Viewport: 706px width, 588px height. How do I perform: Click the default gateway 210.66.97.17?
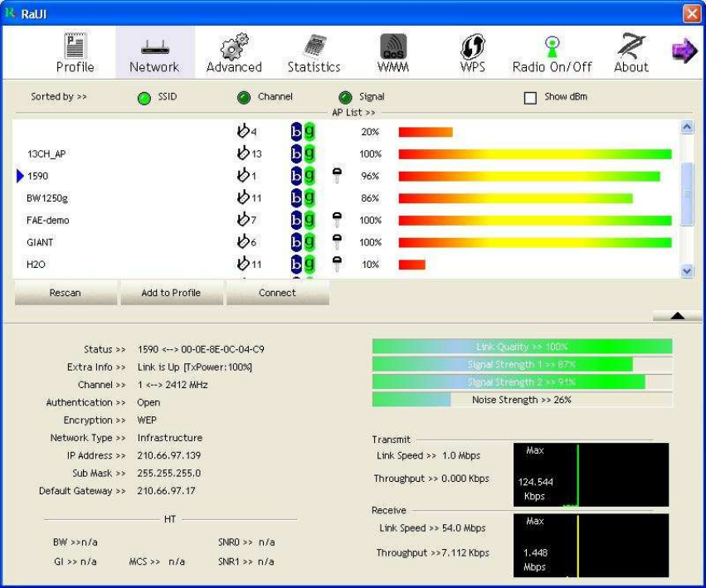[166, 491]
